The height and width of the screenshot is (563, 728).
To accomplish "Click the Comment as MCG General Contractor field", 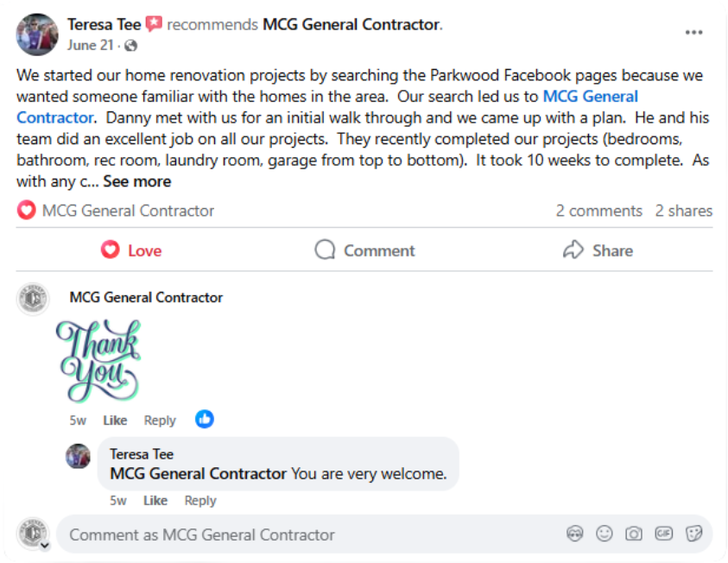I will click(384, 535).
